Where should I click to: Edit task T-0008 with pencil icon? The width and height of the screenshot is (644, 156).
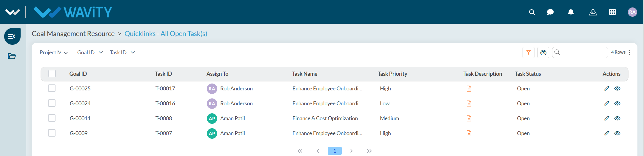point(607,118)
